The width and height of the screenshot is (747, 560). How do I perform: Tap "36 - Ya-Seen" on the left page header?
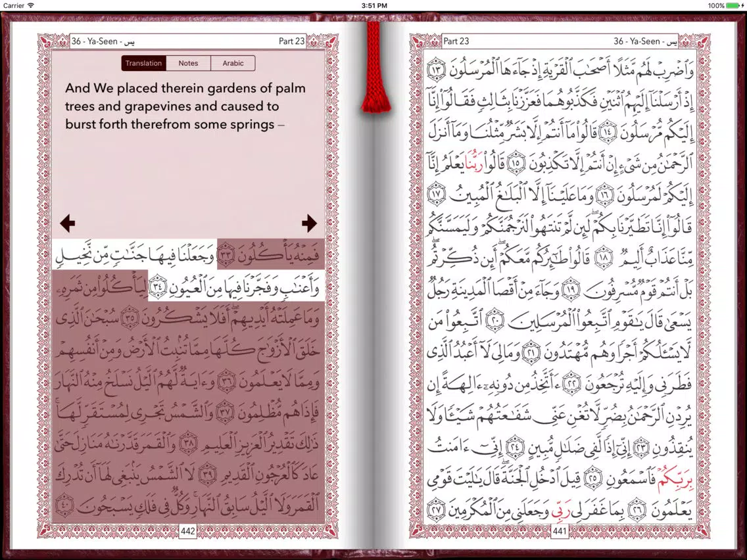click(103, 41)
